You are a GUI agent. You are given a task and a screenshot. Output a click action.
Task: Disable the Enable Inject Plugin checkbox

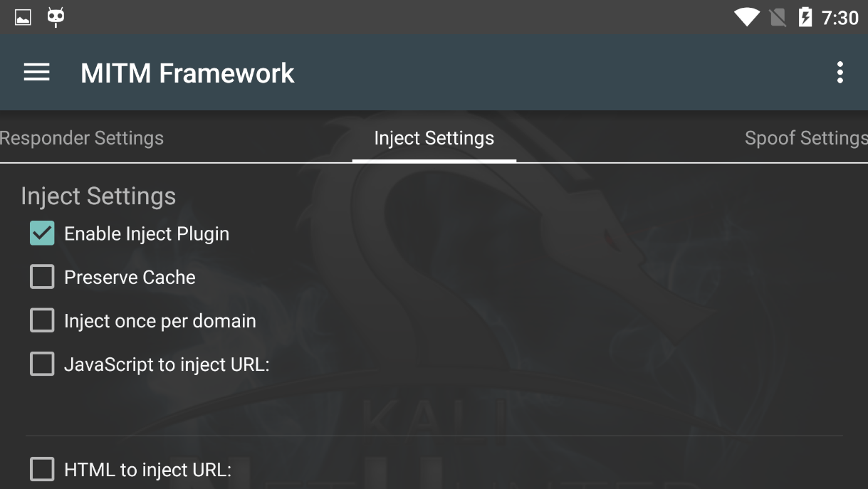(x=42, y=233)
